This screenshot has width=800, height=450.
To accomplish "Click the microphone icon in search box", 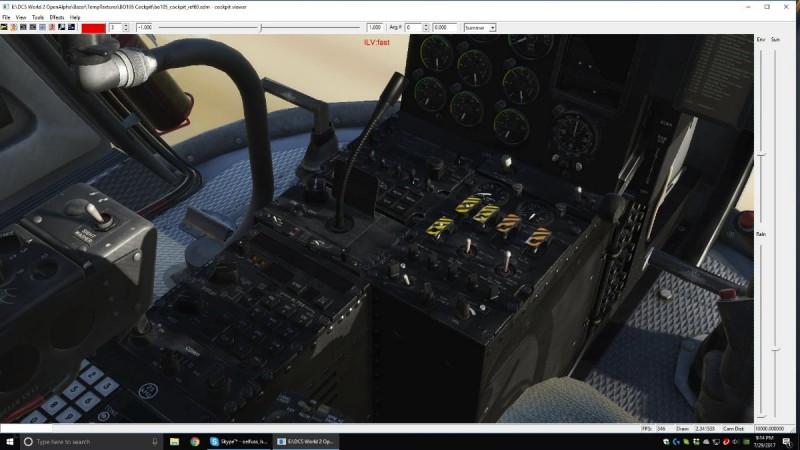I will coord(155,442).
